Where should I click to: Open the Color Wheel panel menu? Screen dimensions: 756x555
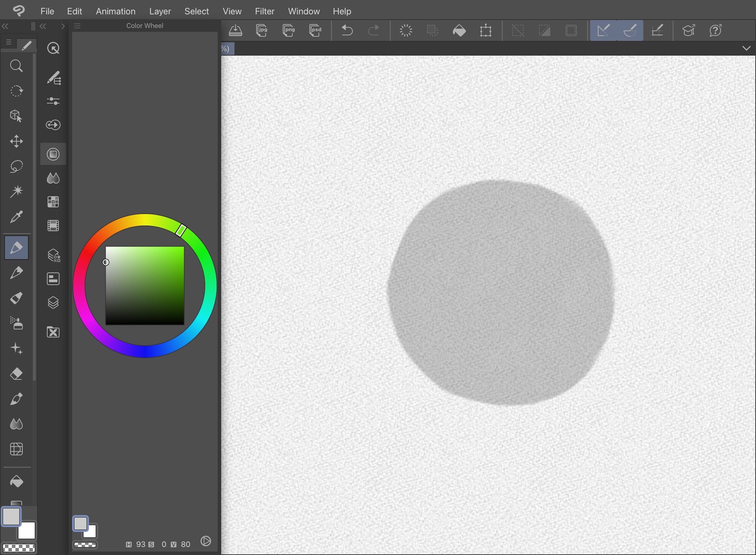(77, 26)
